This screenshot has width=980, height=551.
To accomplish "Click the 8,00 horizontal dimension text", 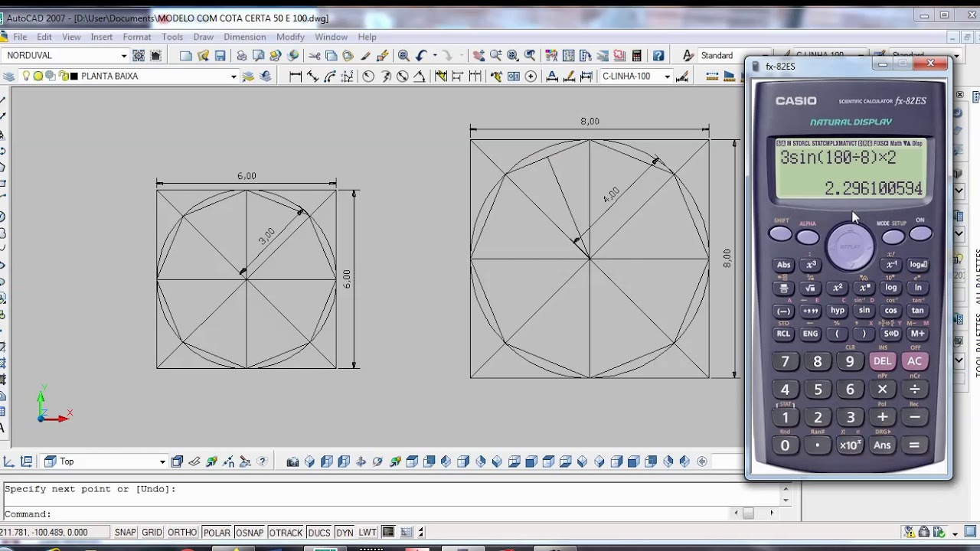I will [x=590, y=121].
